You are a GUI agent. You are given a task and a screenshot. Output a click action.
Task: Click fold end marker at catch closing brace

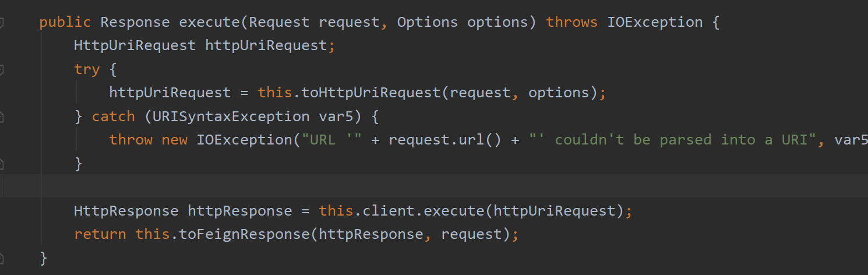[2, 164]
